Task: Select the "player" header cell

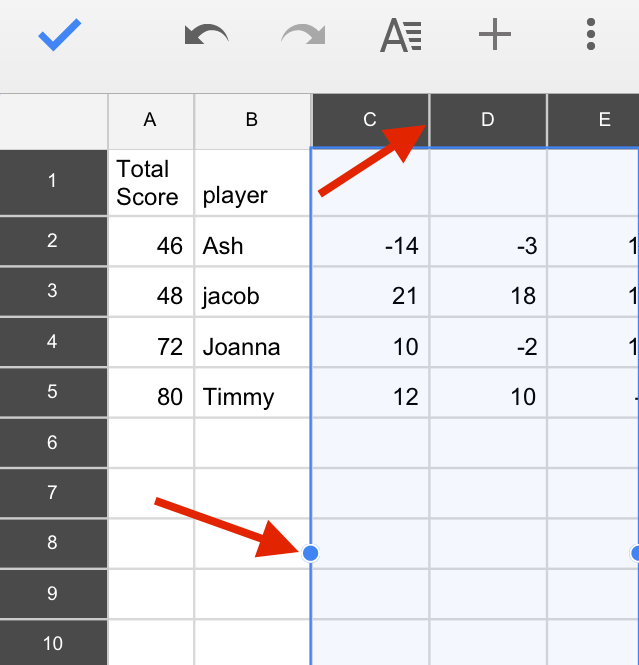Action: click(253, 182)
